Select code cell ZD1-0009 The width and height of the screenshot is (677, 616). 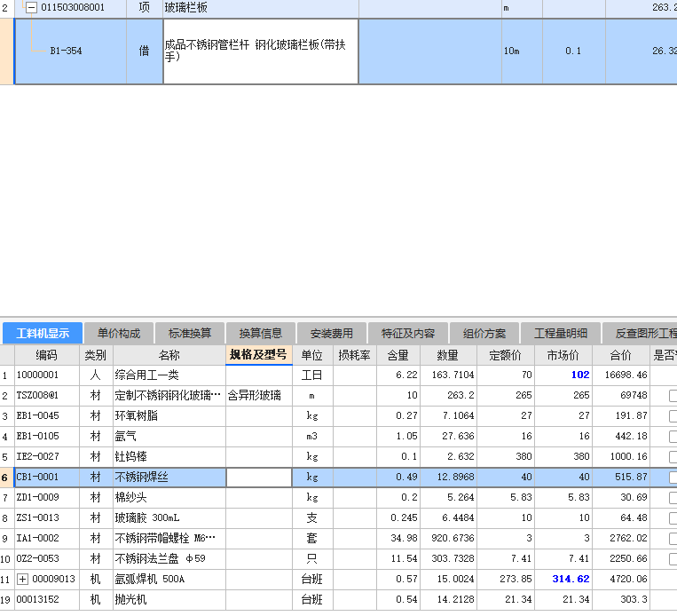[x=47, y=498]
